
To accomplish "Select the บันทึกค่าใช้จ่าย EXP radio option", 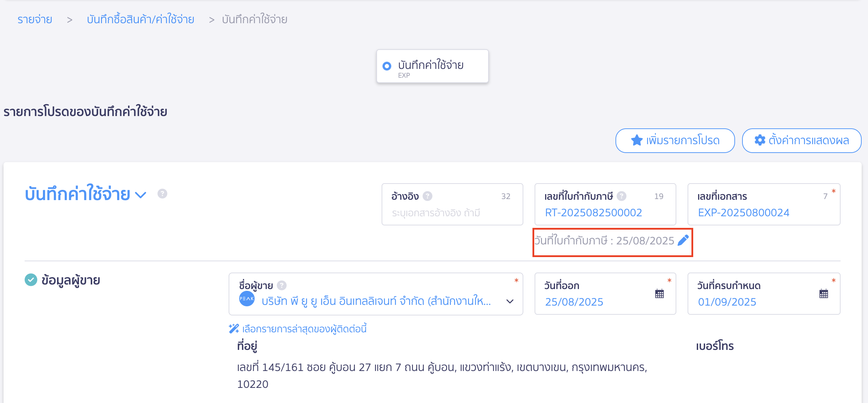I will (387, 66).
